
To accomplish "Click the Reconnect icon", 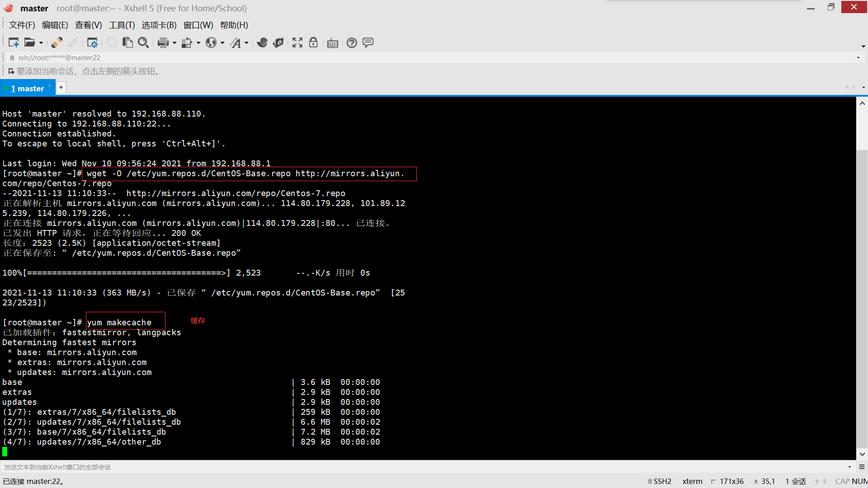I will coord(57,42).
